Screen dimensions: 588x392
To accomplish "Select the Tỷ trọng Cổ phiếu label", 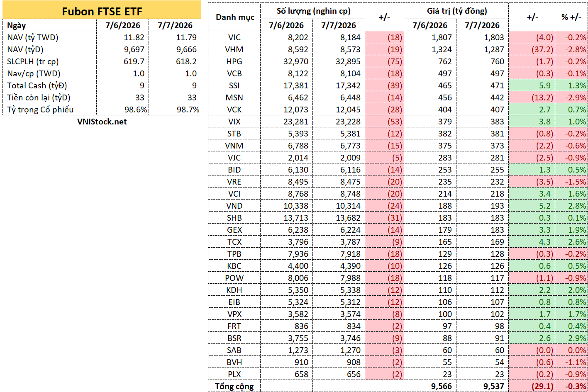I will coord(40,110).
